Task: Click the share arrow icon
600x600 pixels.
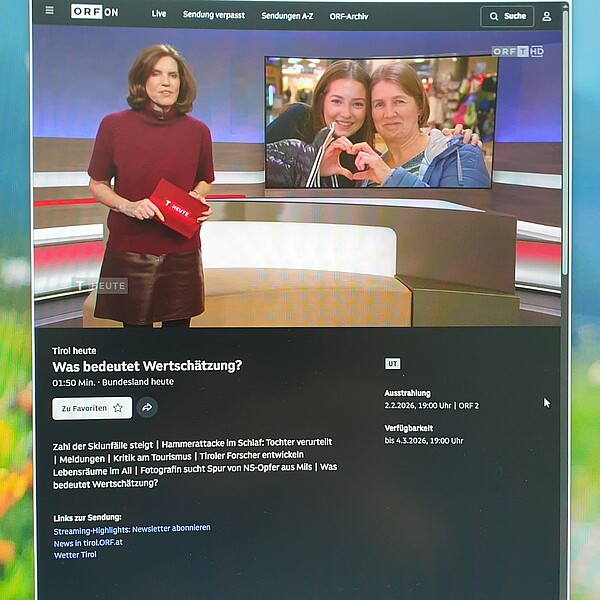Action: (x=147, y=407)
